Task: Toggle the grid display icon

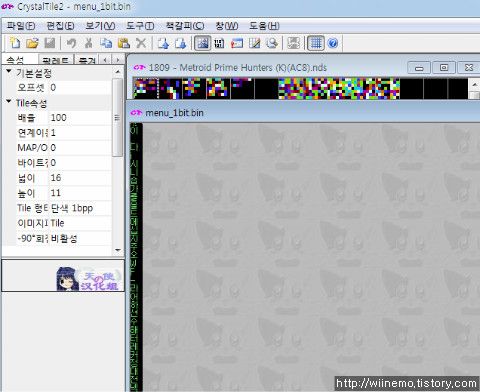Action: point(315,43)
